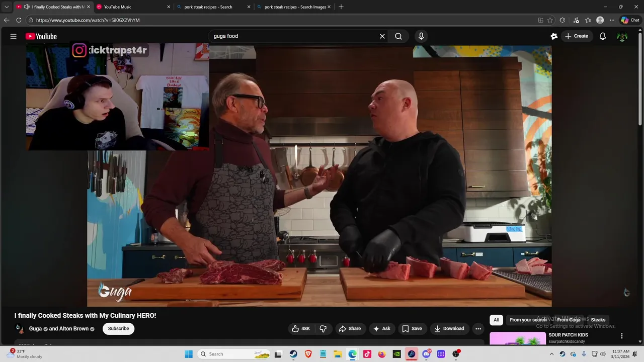Viewport: 644px width, 362px height.
Task: Go back to previous page
Action: click(x=7, y=20)
